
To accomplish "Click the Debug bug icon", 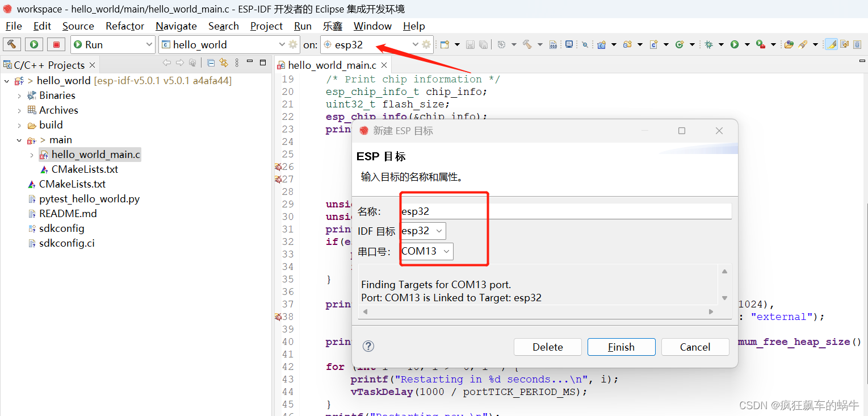I will (708, 44).
